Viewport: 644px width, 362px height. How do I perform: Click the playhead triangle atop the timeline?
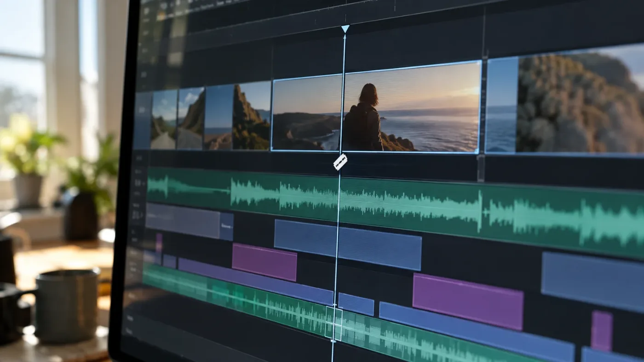pos(345,29)
